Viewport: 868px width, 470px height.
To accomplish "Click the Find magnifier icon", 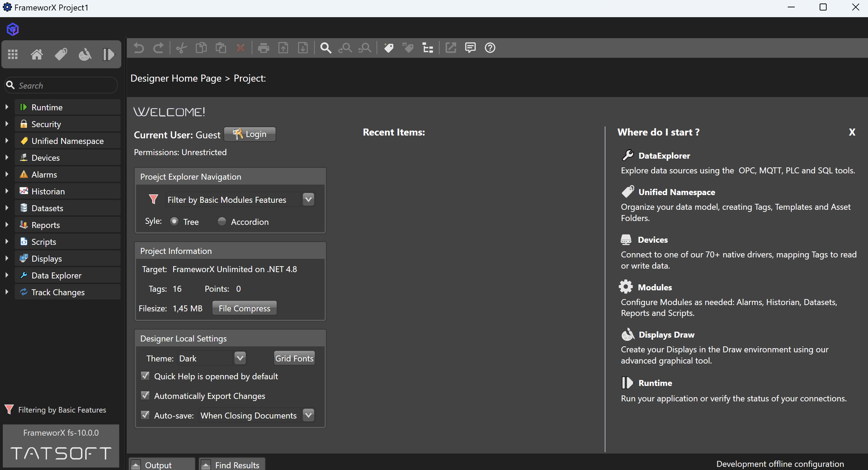I will point(326,48).
